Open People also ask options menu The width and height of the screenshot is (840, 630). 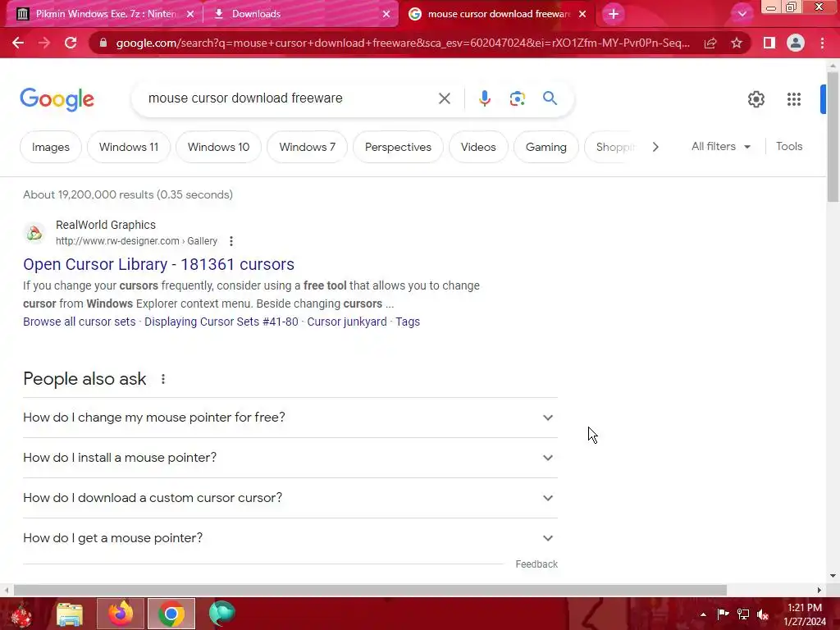[x=163, y=379]
